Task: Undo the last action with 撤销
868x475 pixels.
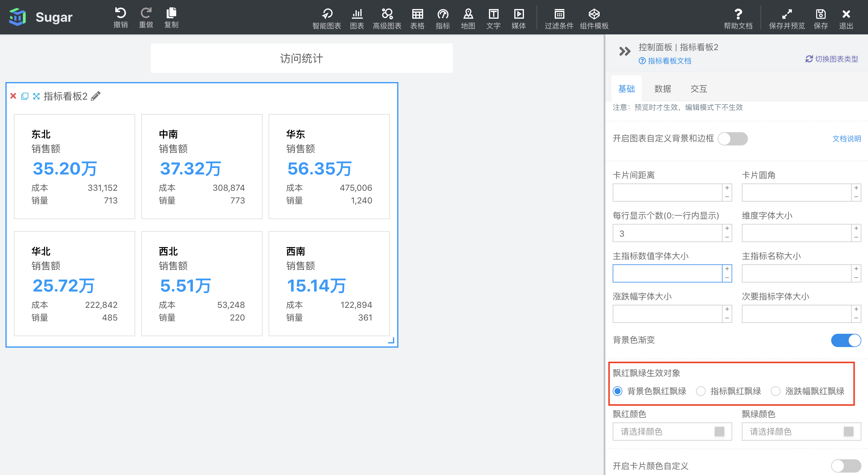Action: pyautogui.click(x=121, y=18)
